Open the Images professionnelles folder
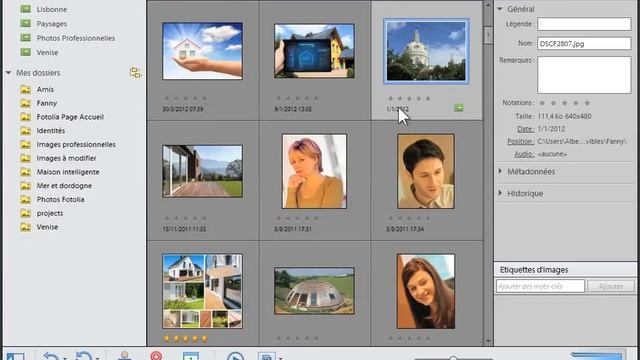This screenshot has width=640, height=360. (x=76, y=144)
